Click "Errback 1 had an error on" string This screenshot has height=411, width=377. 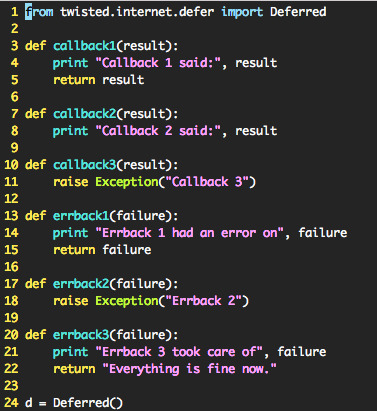click(x=190, y=233)
